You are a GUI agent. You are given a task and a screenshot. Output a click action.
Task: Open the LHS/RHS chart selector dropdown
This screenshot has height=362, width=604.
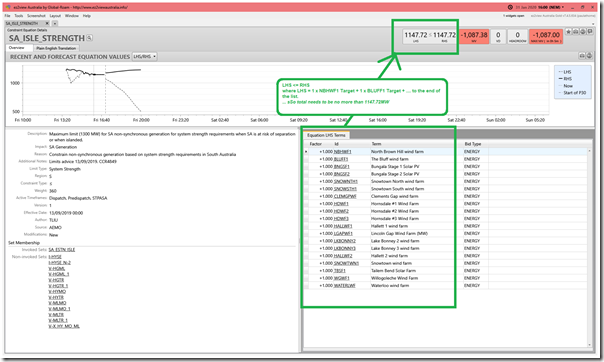[x=144, y=57]
